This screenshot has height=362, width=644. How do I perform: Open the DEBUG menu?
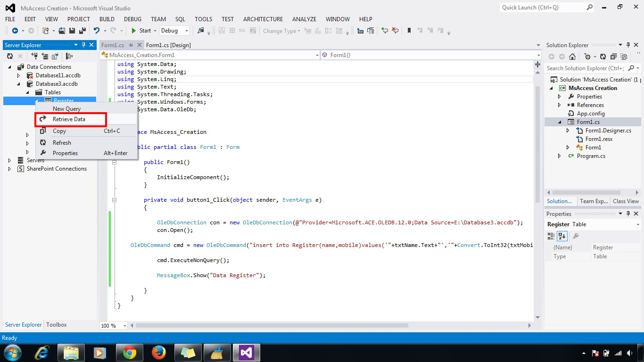point(132,19)
